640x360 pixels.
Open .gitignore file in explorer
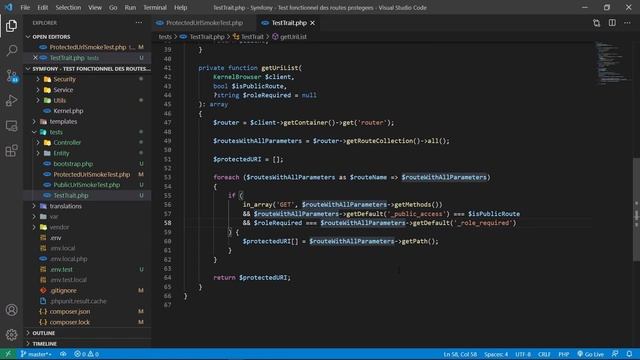[63, 291]
